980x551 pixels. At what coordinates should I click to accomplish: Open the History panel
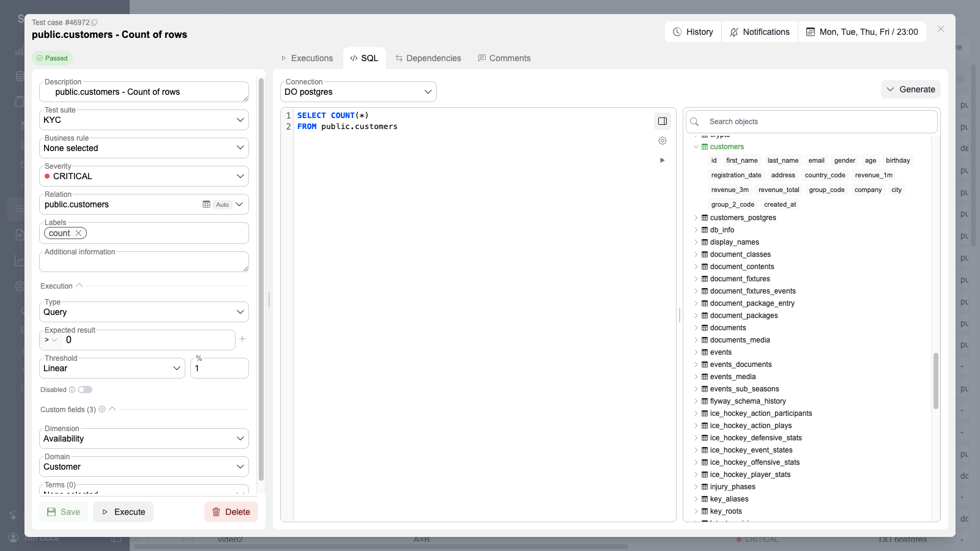tap(693, 32)
